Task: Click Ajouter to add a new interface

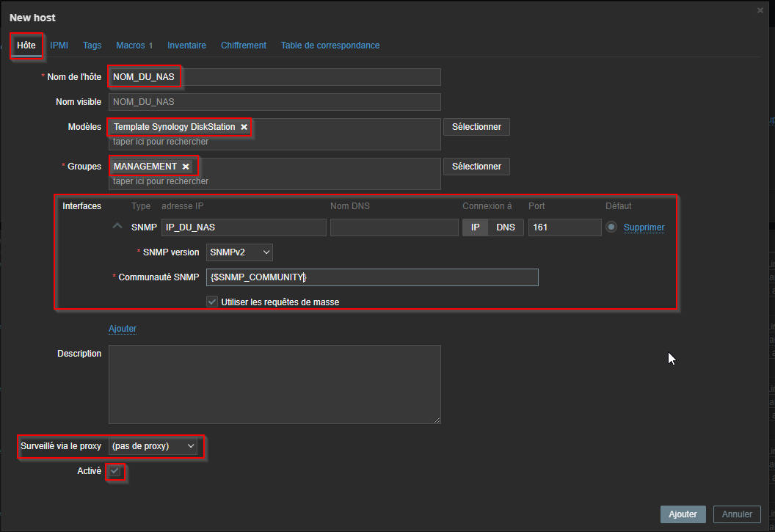Action: click(x=122, y=328)
